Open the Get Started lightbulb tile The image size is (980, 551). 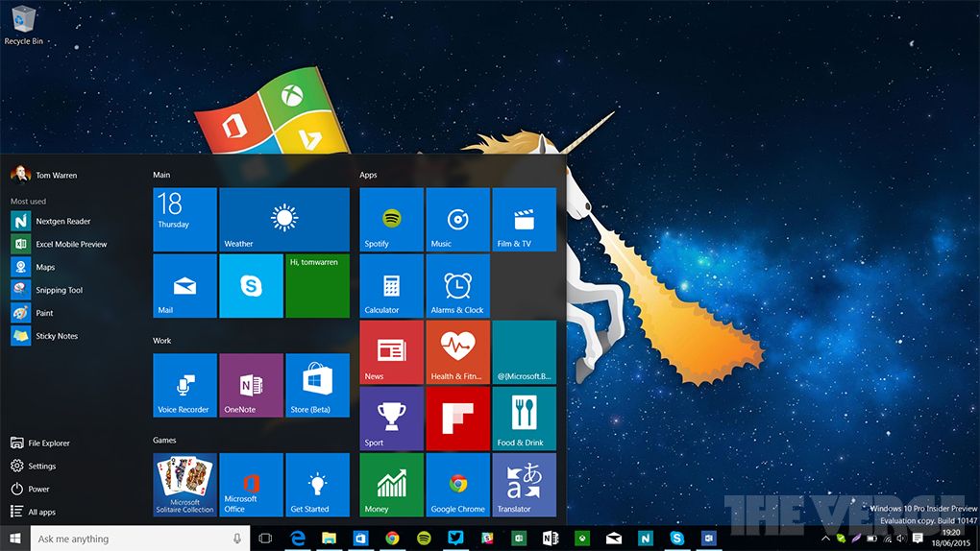317,484
